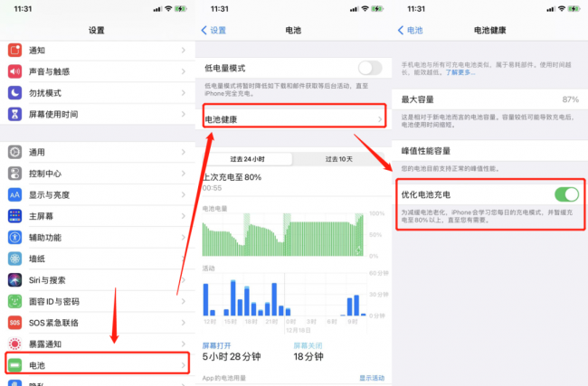Tap the Accessibility (辅助功能) icon
Viewport: 588px width, 386px height.
click(15, 237)
